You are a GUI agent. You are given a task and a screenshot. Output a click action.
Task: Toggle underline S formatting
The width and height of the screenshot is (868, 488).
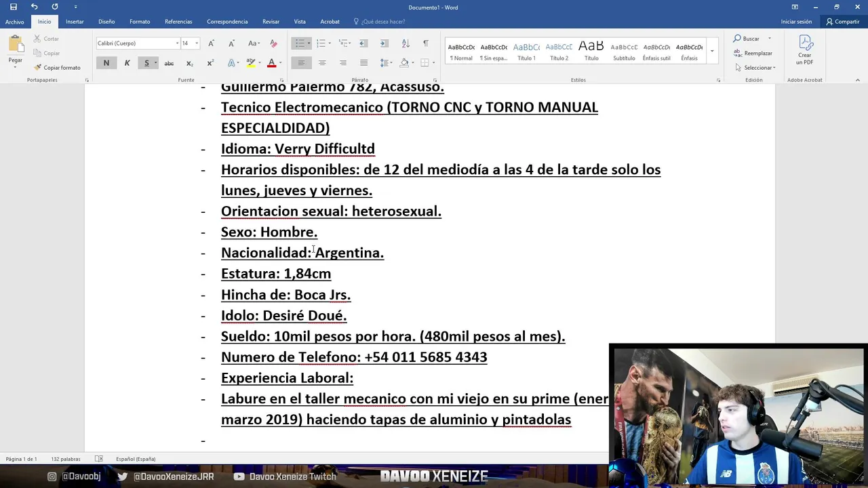[146, 63]
